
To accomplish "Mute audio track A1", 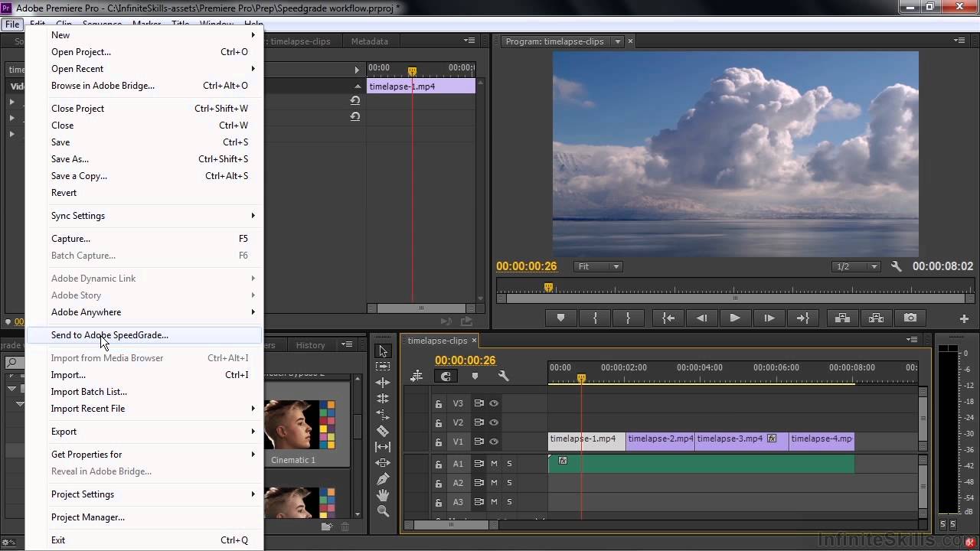I will click(x=494, y=463).
